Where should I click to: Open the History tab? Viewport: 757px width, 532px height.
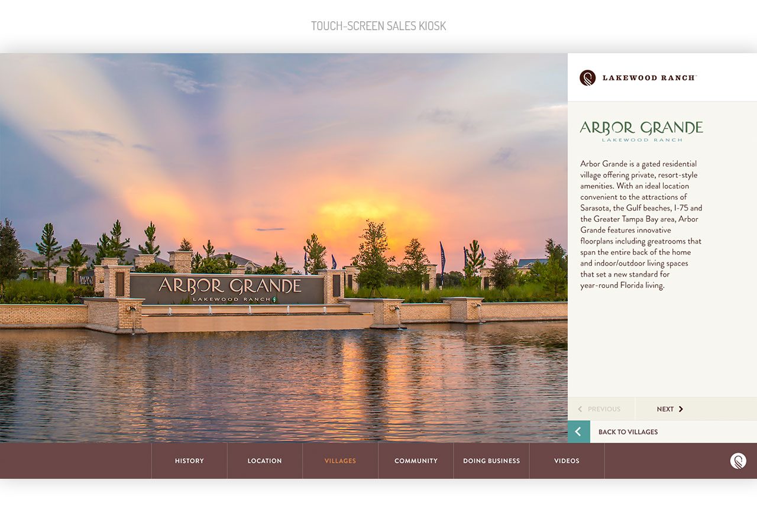(x=189, y=461)
